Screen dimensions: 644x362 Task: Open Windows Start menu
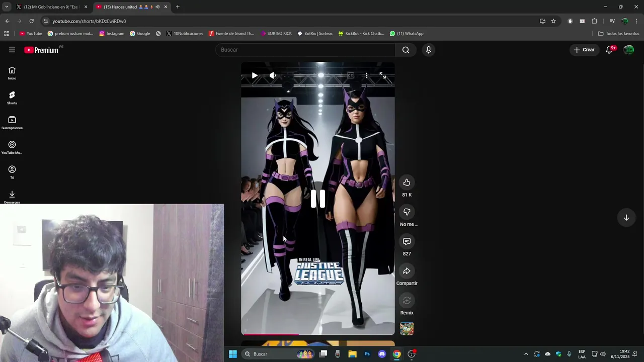pyautogui.click(x=233, y=354)
